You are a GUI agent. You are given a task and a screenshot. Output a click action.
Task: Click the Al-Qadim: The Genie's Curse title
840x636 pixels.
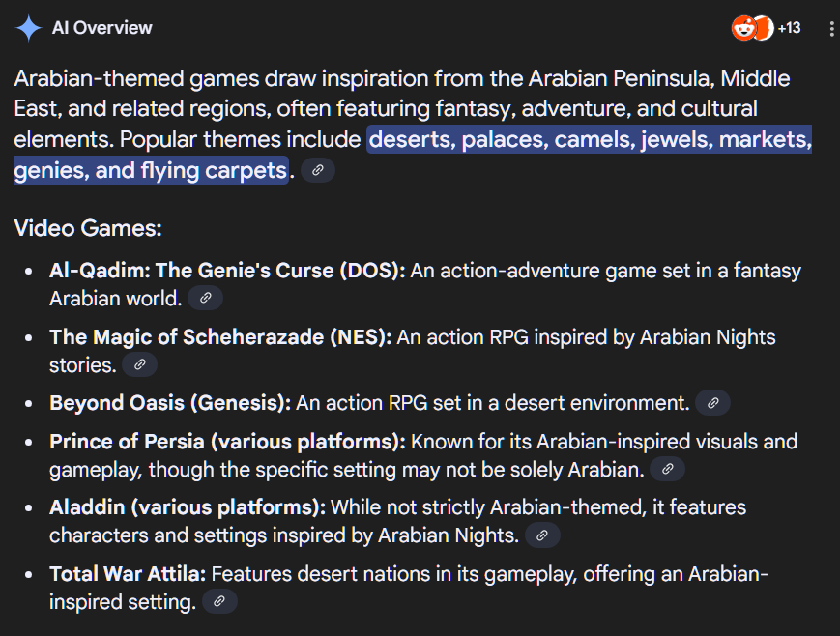(227, 271)
